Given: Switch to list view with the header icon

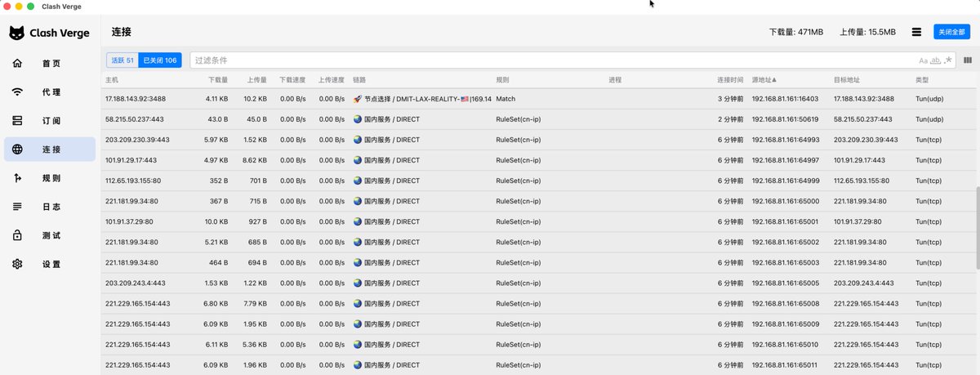Looking at the screenshot, I should pos(916,32).
